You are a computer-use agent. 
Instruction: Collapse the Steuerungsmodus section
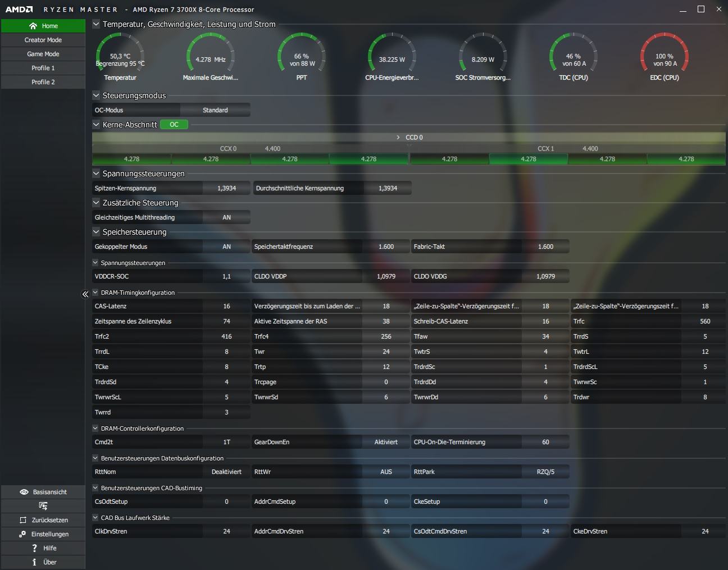coord(96,95)
